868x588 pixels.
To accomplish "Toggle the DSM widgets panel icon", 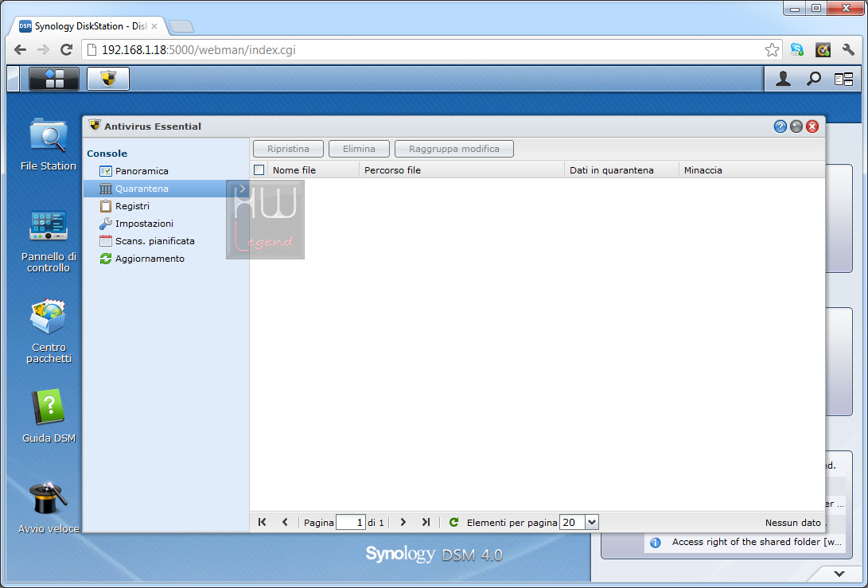I will tap(843, 80).
